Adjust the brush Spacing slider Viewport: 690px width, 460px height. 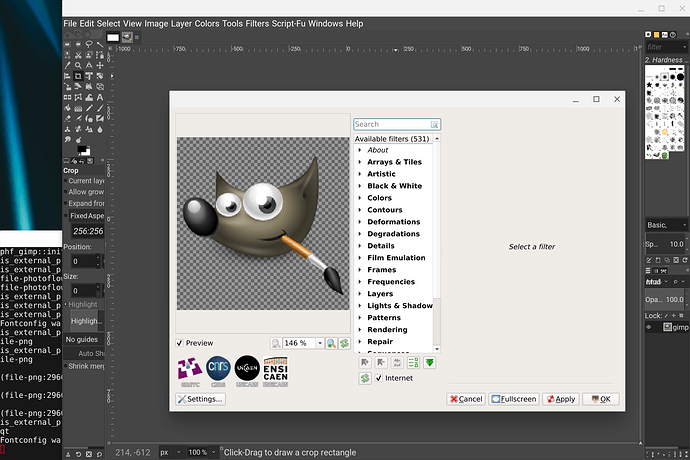pyautogui.click(x=664, y=244)
